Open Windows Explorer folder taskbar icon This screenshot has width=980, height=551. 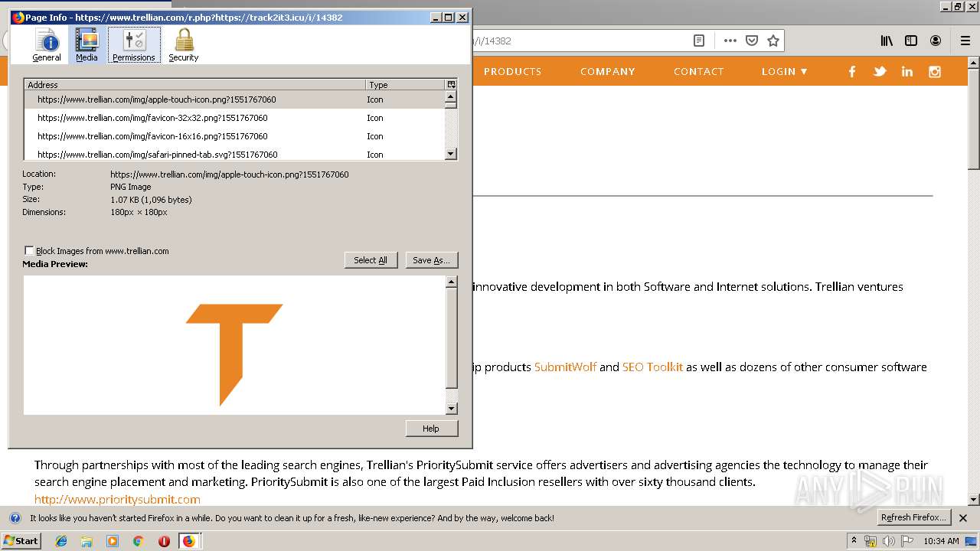87,541
